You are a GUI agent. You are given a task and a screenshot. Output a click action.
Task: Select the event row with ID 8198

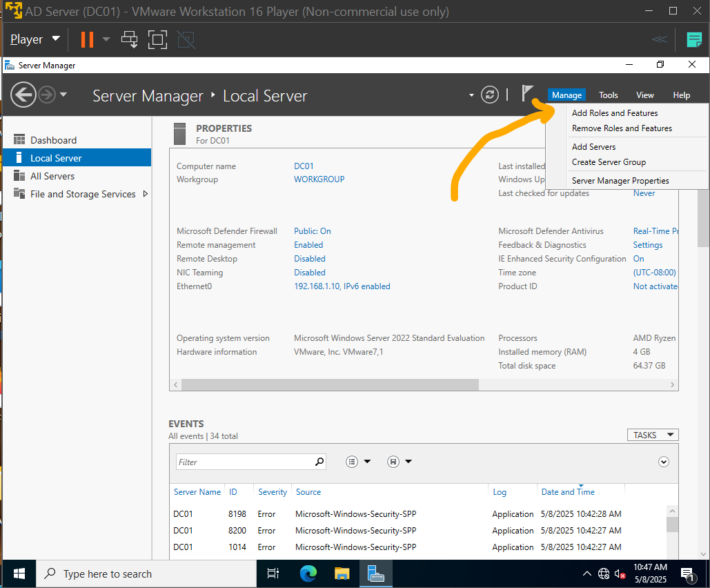[x=420, y=514]
